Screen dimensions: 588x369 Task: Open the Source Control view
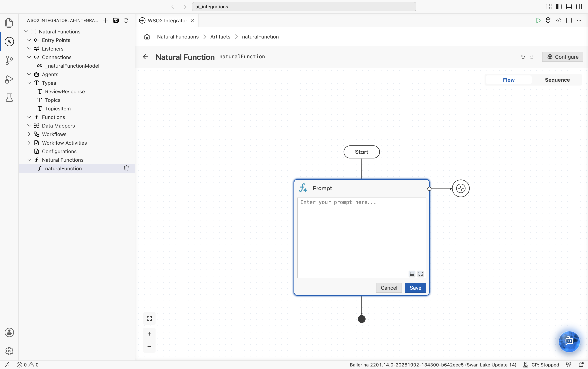[x=9, y=60]
